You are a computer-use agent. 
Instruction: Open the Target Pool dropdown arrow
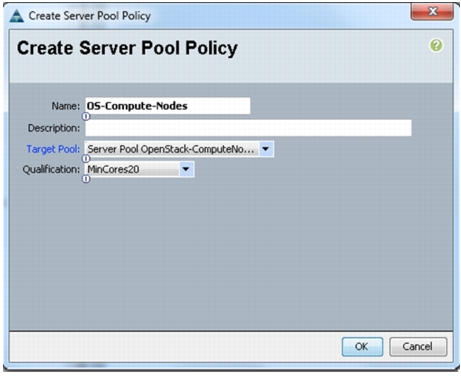[266, 149]
